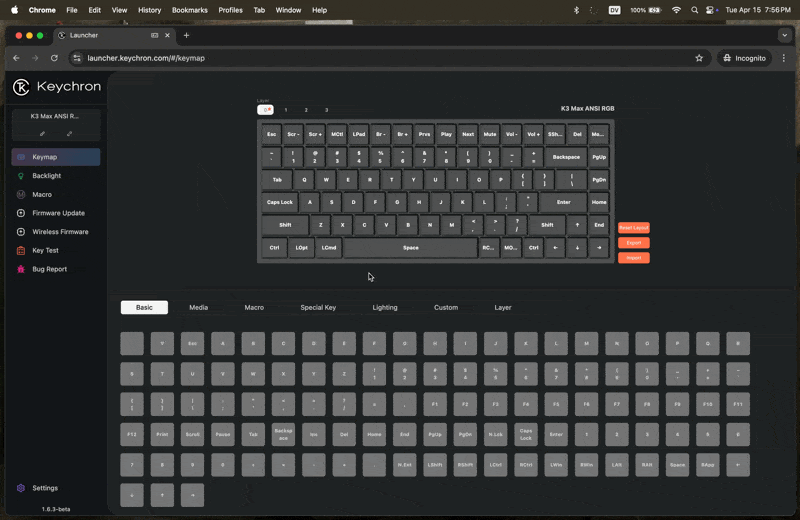The height and width of the screenshot is (520, 800).
Task: Launch the Key Test page
Action: tap(45, 251)
